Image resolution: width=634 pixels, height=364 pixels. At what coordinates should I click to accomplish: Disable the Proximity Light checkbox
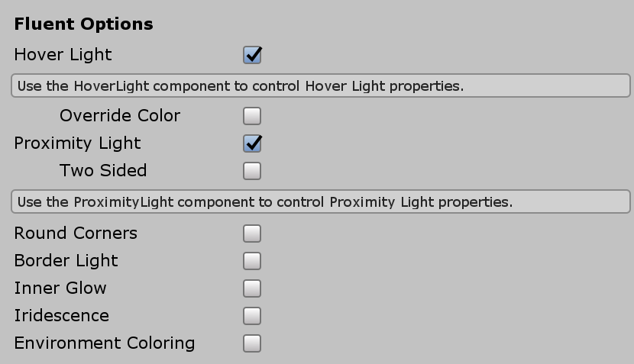tap(252, 143)
